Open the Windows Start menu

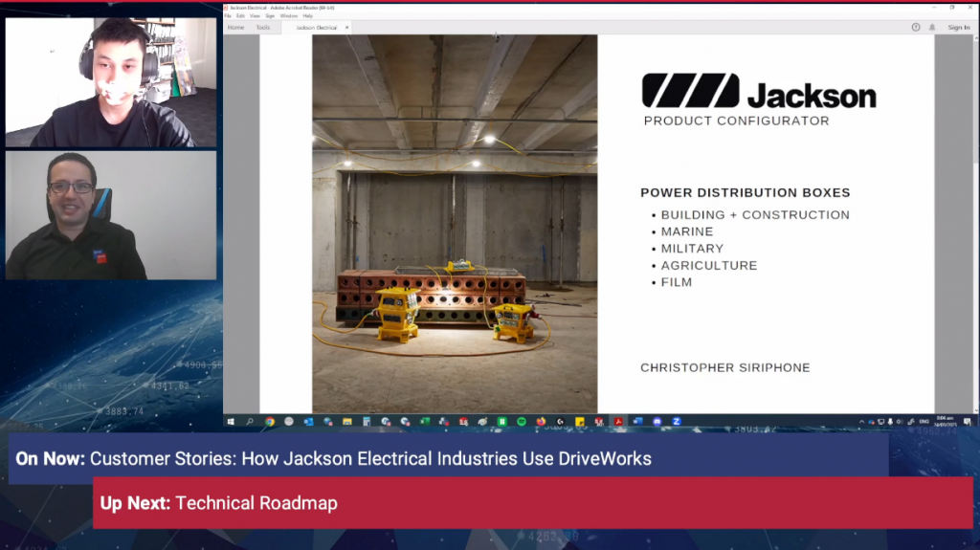coord(231,422)
